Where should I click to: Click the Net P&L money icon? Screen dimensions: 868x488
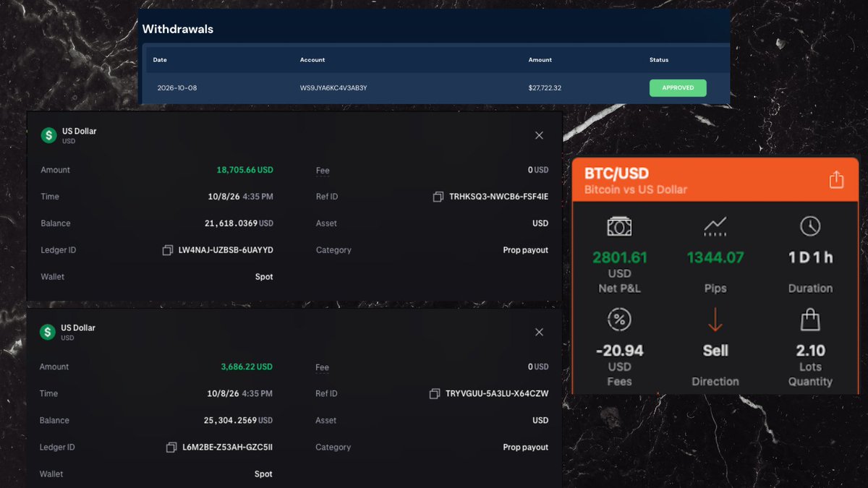tap(620, 226)
